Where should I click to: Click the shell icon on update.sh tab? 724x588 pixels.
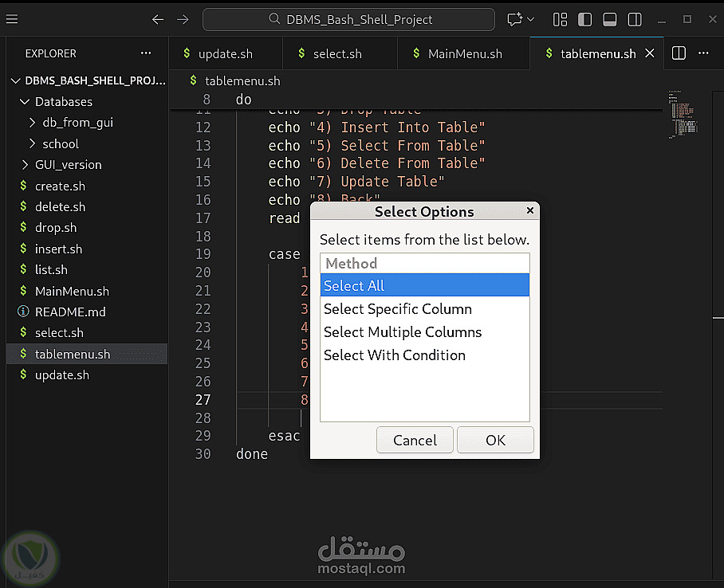[187, 53]
